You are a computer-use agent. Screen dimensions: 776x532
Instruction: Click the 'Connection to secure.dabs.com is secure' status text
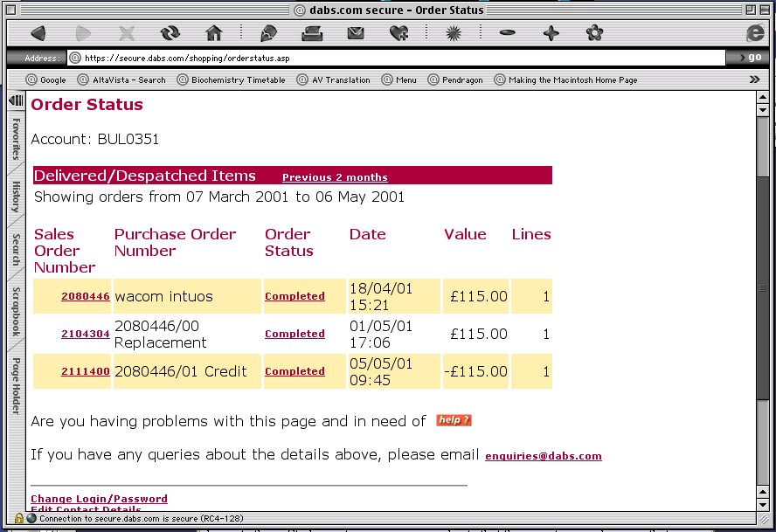142,519
